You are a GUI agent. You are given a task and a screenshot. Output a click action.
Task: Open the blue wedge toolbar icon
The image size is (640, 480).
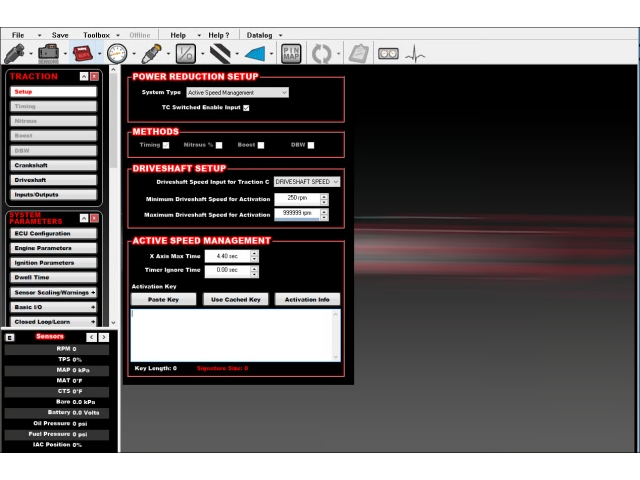(255, 54)
